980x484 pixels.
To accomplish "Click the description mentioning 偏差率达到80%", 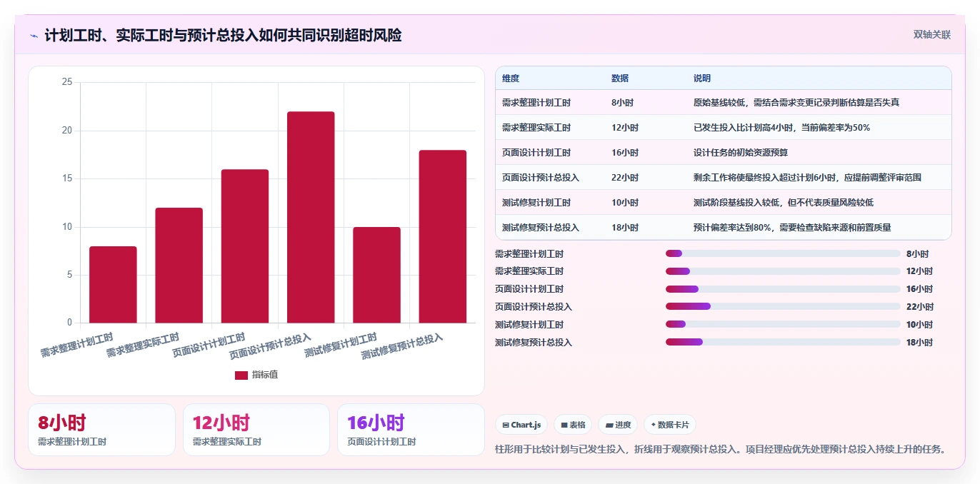I will click(792, 228).
